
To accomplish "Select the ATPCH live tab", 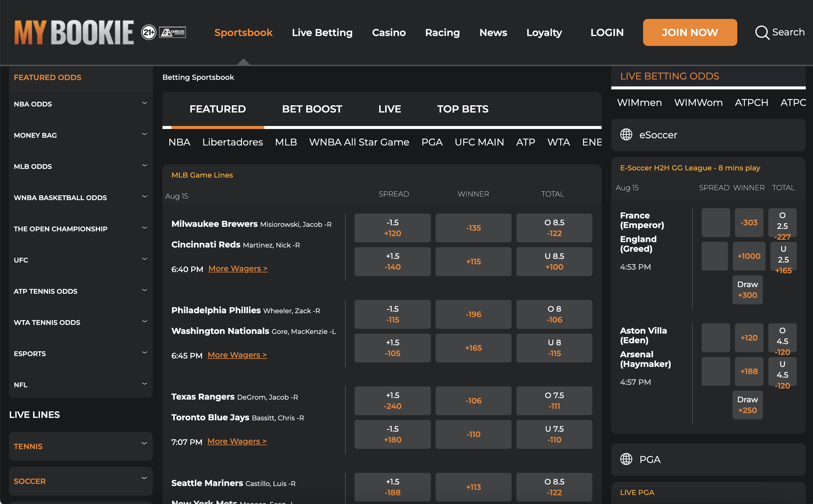I will click(x=751, y=102).
